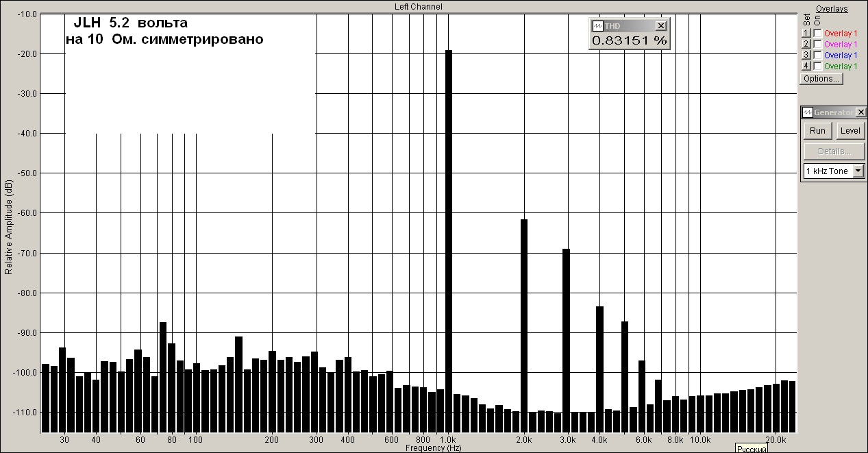Open the generator Level settings
Image resolution: width=868 pixels, height=453 pixels.
pos(850,131)
